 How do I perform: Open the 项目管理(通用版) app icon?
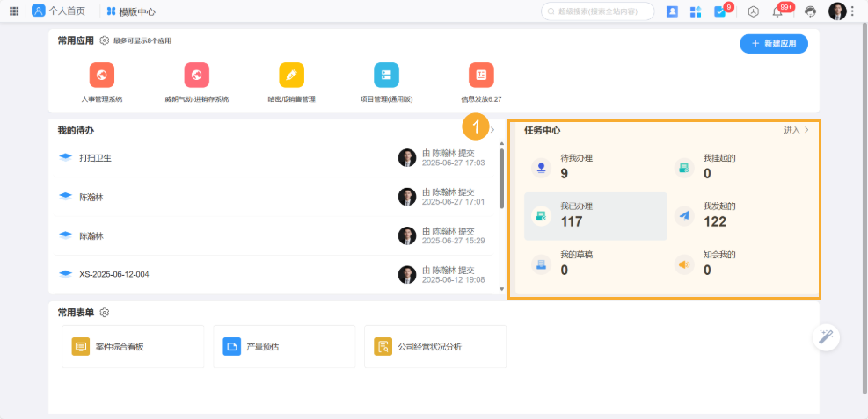pos(386,75)
